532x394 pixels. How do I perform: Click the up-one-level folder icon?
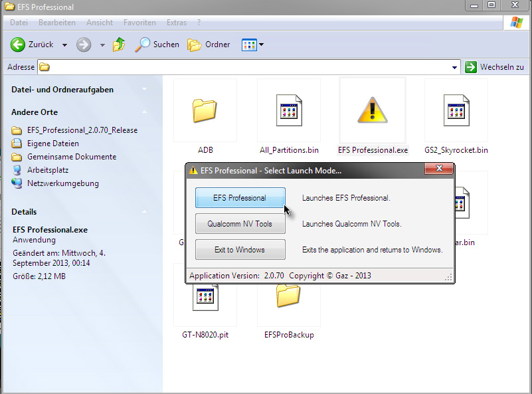pyautogui.click(x=119, y=45)
